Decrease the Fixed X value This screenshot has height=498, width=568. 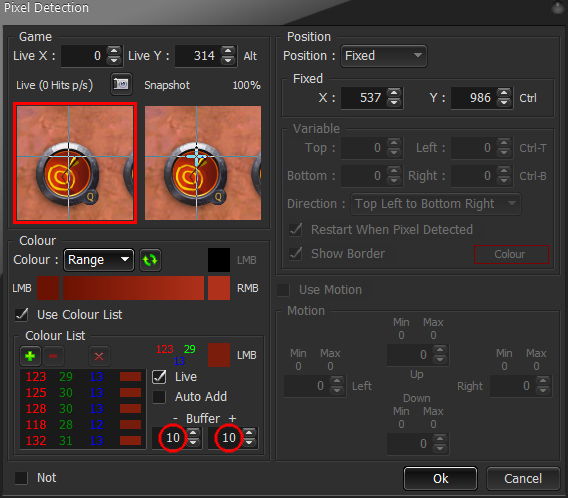pyautogui.click(x=394, y=102)
